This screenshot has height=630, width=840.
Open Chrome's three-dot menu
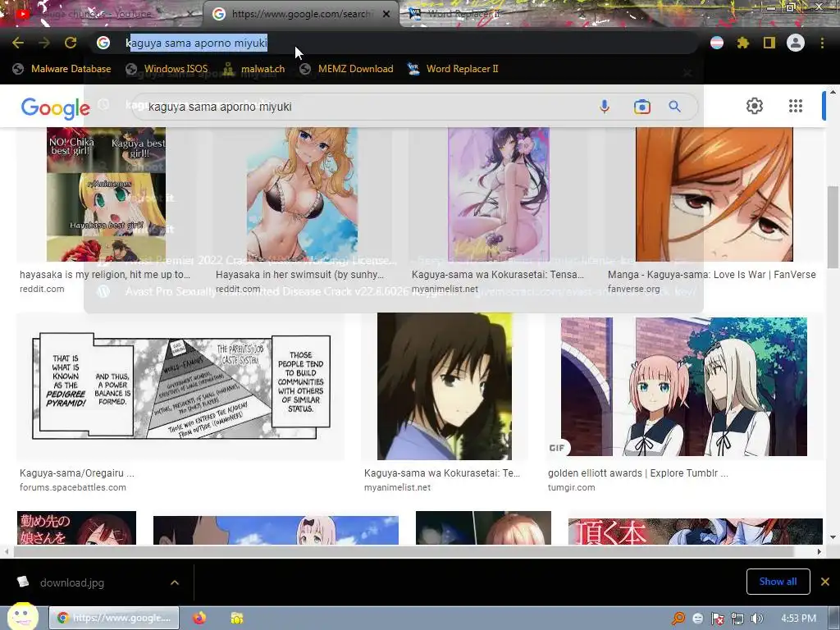[822, 43]
